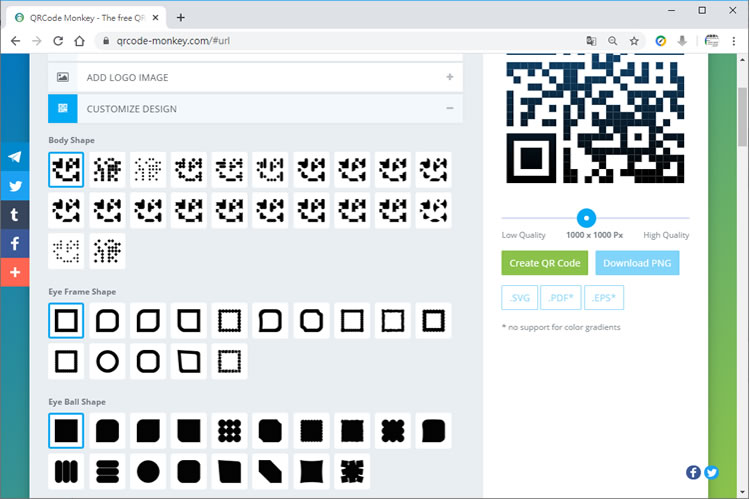
Task: Select the solid circle eye ball shape
Action: pyautogui.click(x=148, y=471)
